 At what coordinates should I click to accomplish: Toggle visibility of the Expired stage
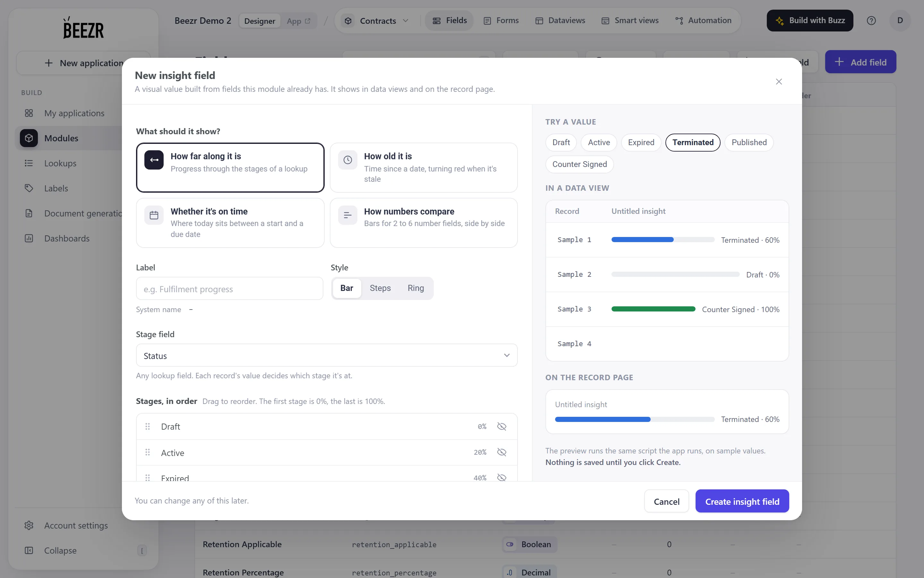point(502,477)
